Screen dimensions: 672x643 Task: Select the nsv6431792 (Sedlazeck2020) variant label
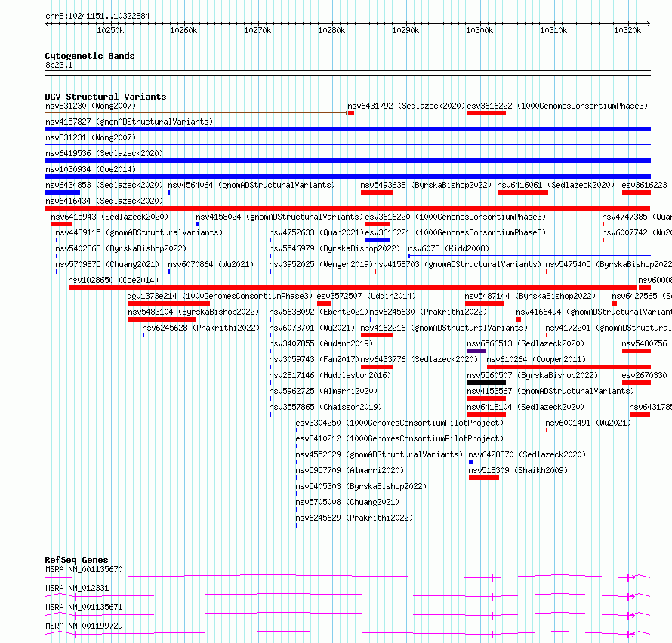[406, 106]
